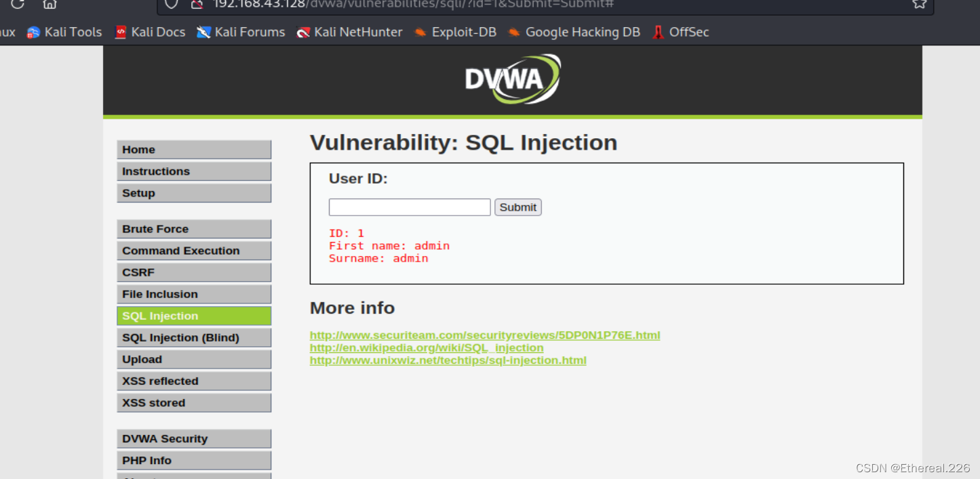Open the unixwiz.net sql-injection link
Screen dimensions: 980x479
pyautogui.click(x=448, y=360)
